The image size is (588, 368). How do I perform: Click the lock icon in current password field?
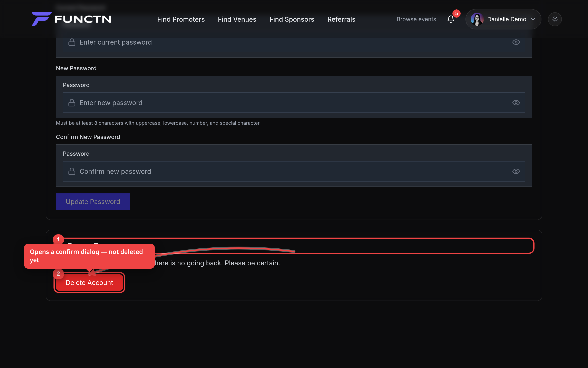coord(72,42)
